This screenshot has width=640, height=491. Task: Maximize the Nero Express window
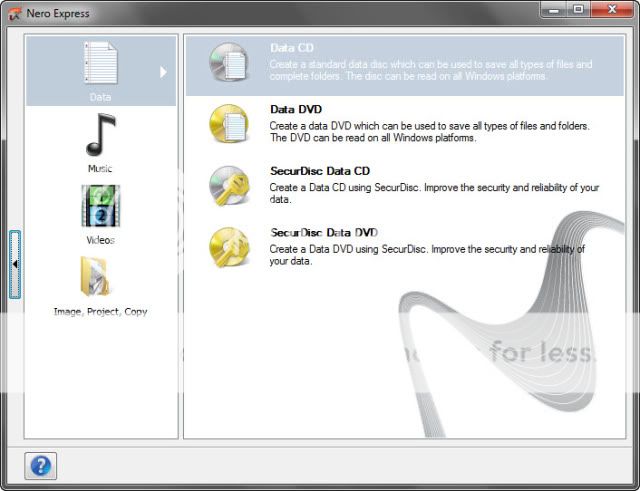tap(579, 9)
